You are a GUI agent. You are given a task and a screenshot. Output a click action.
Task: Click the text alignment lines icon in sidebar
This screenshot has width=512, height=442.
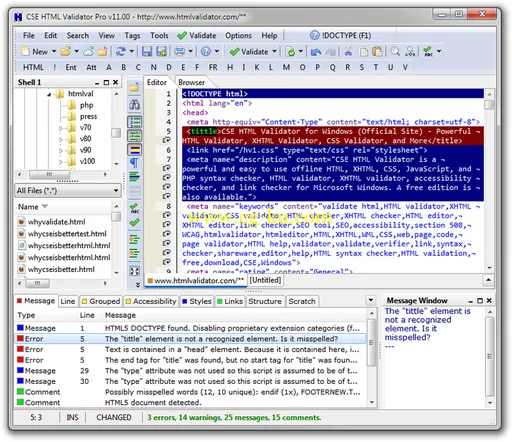134,177
